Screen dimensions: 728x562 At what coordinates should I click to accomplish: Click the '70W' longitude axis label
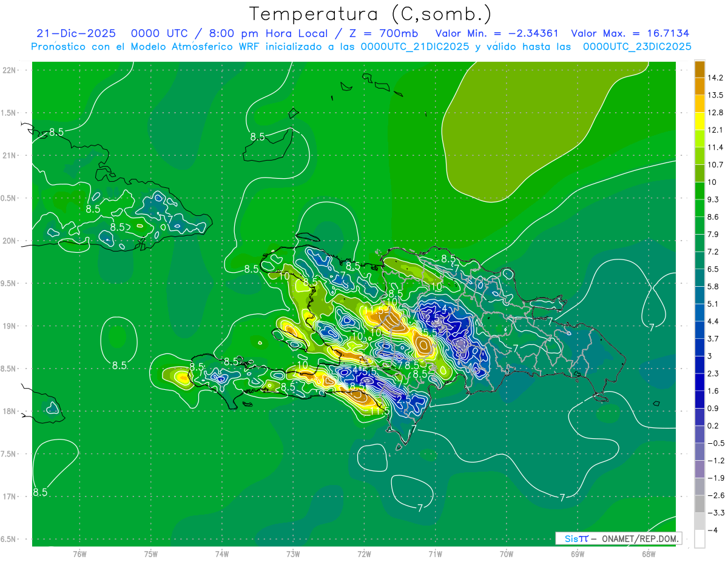coord(507,554)
